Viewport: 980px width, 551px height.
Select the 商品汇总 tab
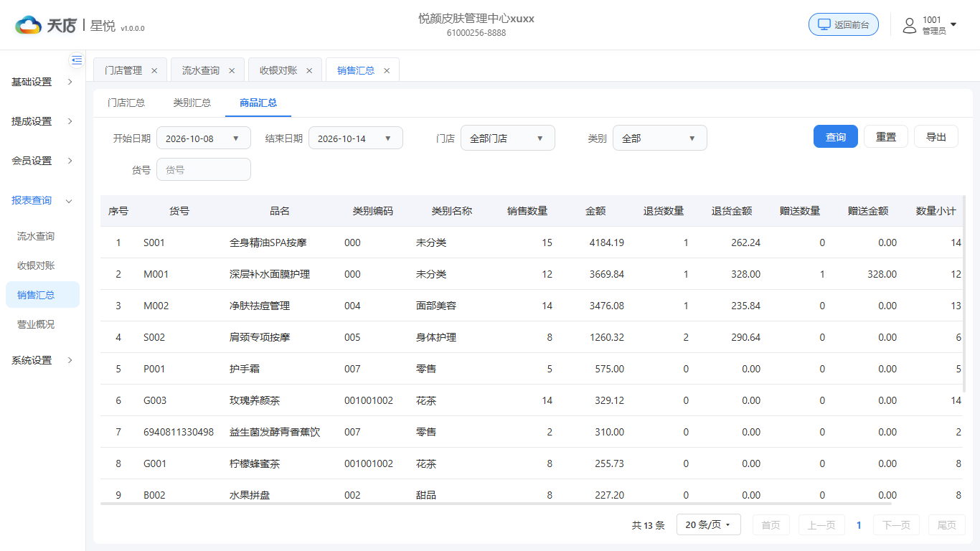click(x=258, y=103)
